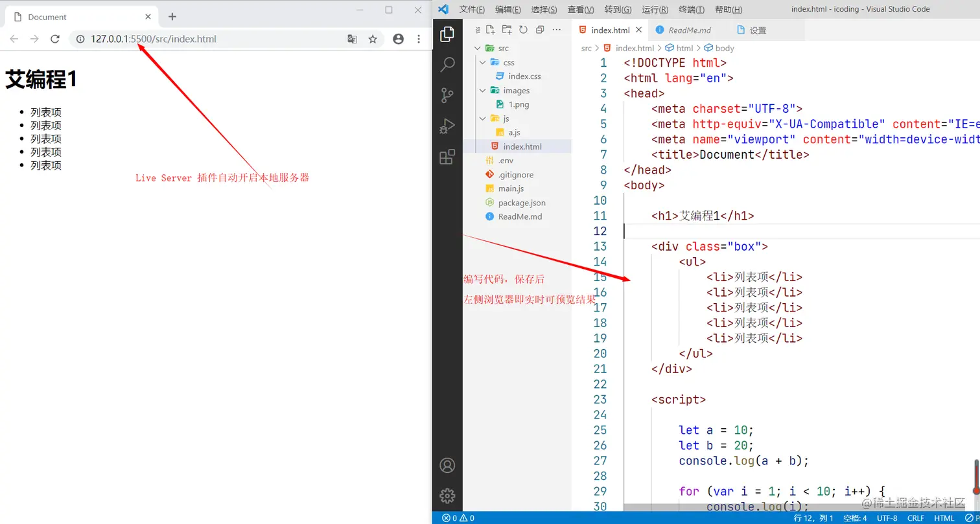Click the editor horizontal scrollbar
This screenshot has width=980, height=524.
(x=795, y=508)
